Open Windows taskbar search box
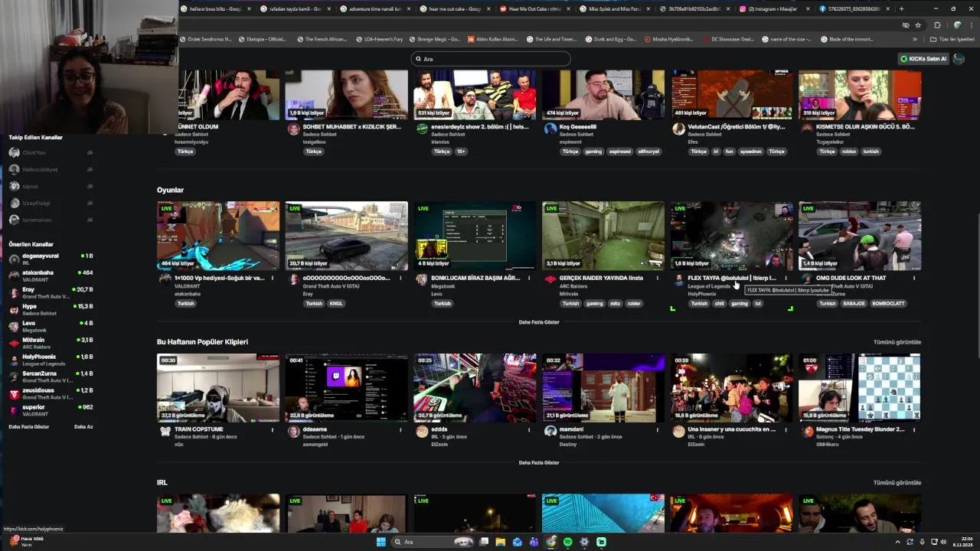The image size is (980, 551). pyautogui.click(x=433, y=542)
